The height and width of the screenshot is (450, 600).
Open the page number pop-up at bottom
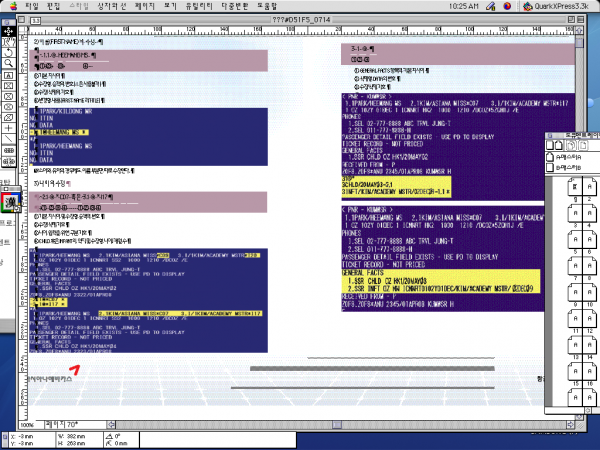point(72,424)
